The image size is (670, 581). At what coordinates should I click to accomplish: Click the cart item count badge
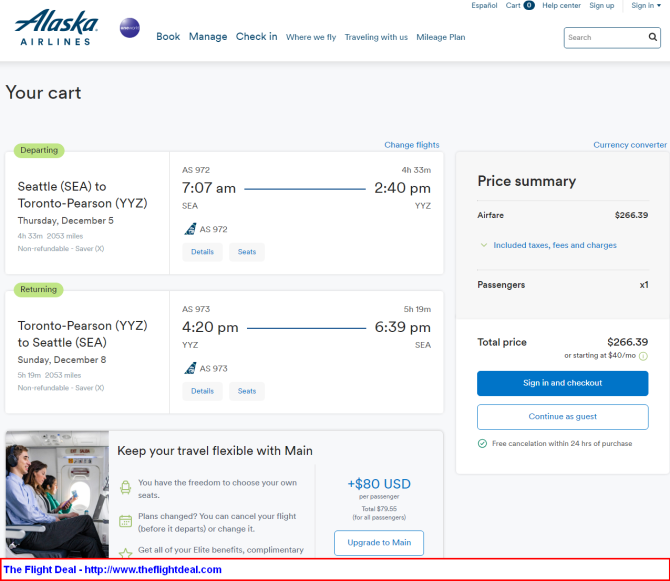529,6
